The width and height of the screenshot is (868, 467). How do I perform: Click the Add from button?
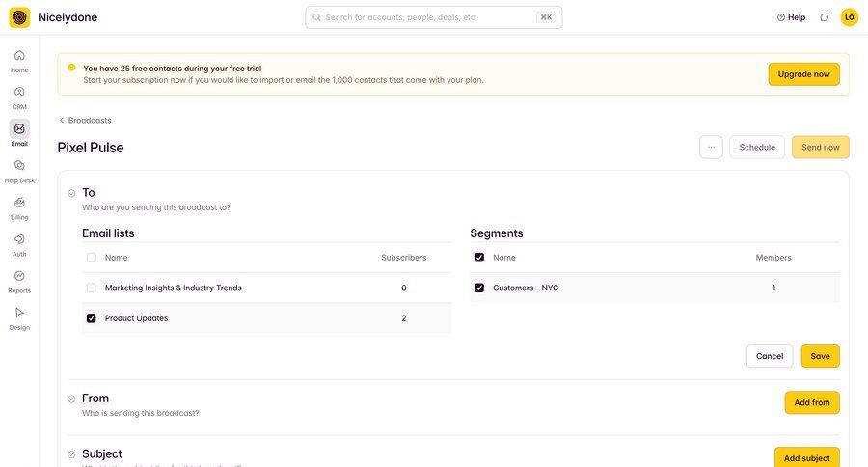pos(811,402)
